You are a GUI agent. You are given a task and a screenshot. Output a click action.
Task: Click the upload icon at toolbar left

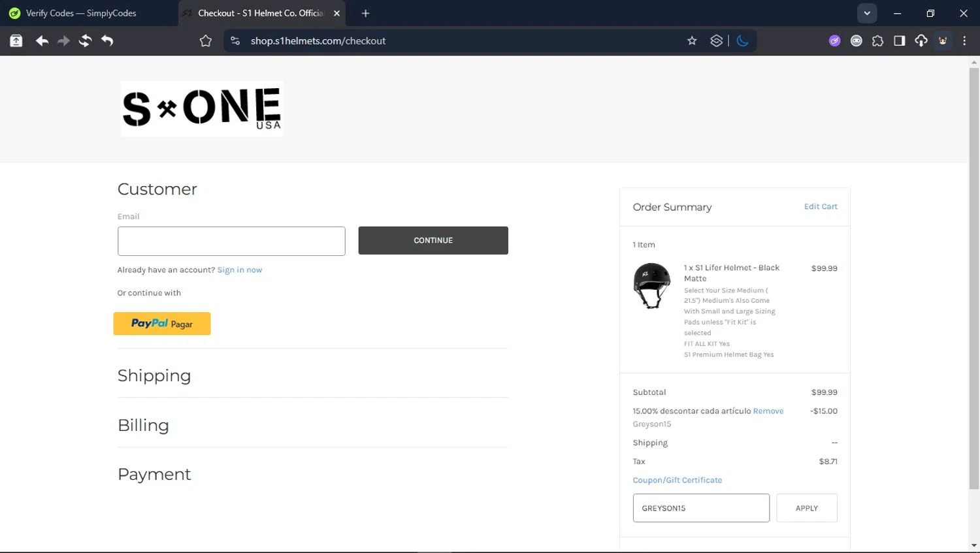pos(16,40)
